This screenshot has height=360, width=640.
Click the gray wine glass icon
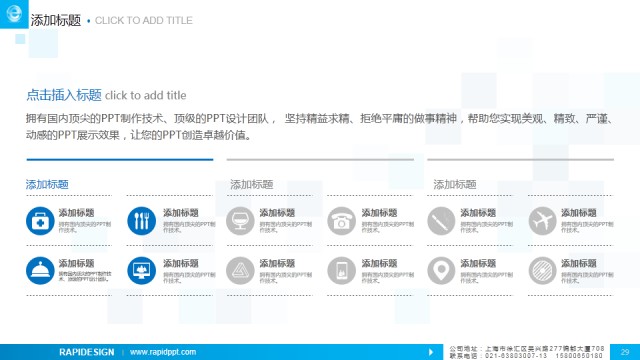click(240, 221)
